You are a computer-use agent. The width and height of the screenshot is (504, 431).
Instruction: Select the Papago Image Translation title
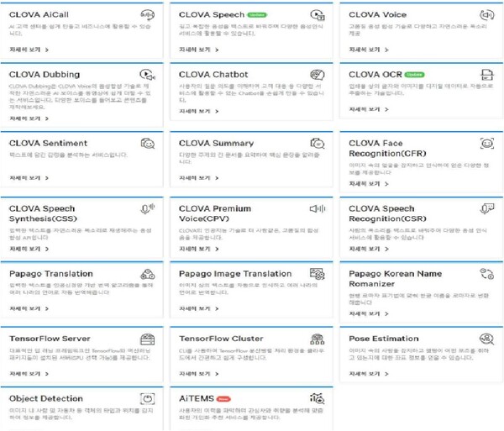[x=234, y=274]
